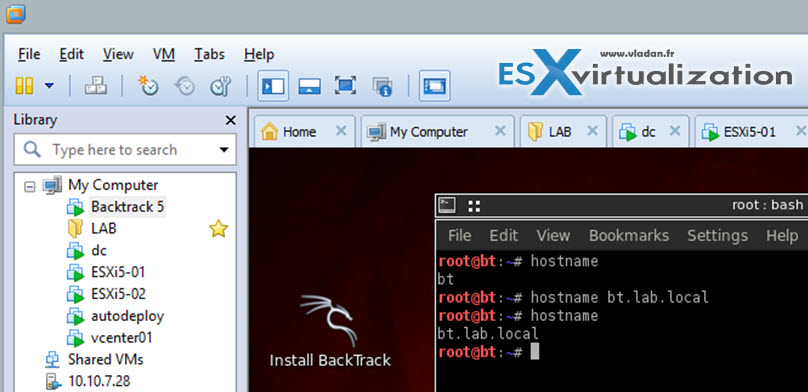808x392 pixels.
Task: Open Settings menu in the terminal
Action: coord(717,235)
